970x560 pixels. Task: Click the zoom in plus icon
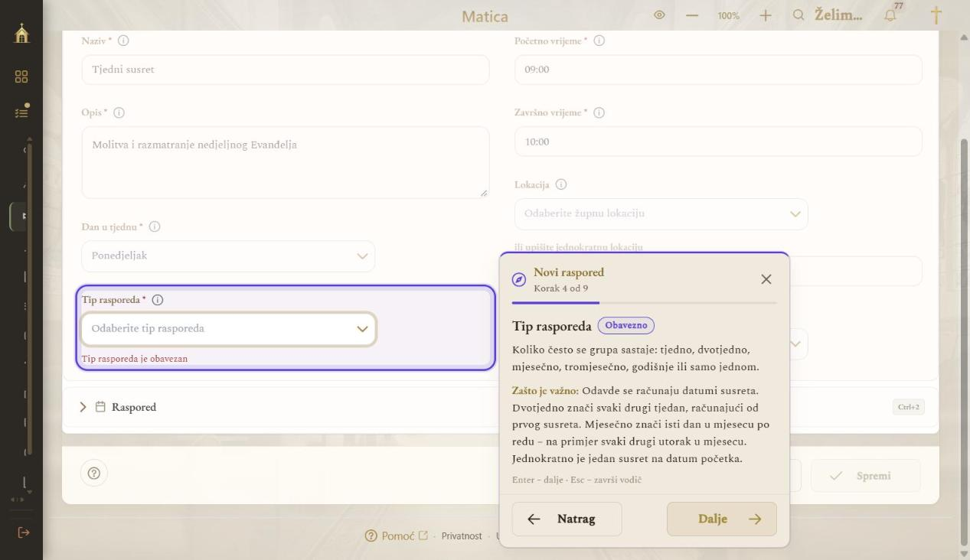pos(766,15)
